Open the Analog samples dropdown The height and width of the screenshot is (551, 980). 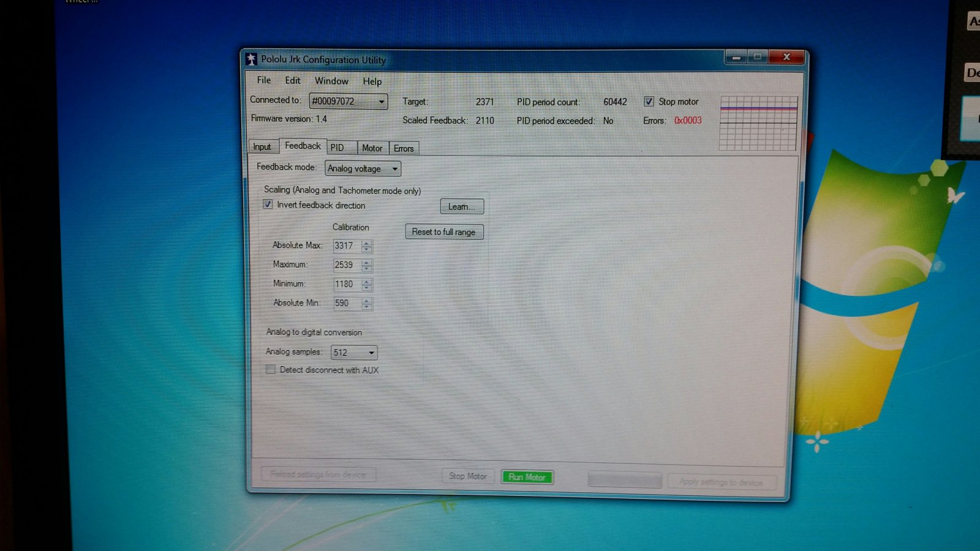(354, 353)
